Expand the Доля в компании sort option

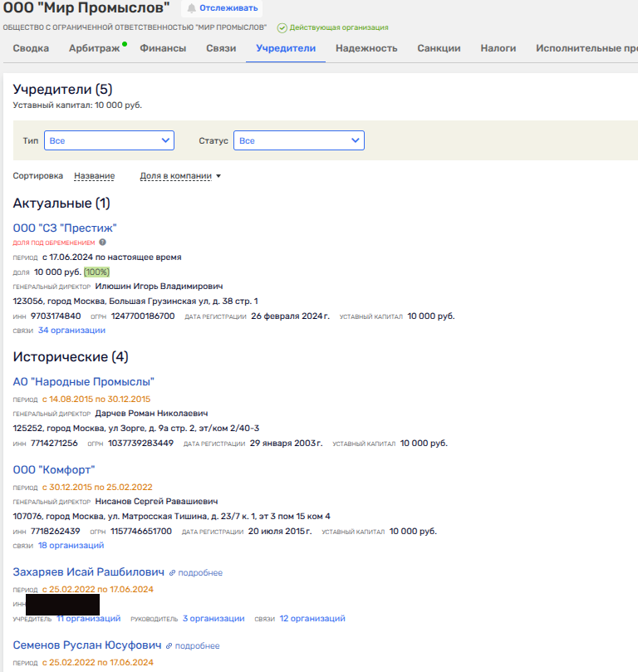pos(180,176)
